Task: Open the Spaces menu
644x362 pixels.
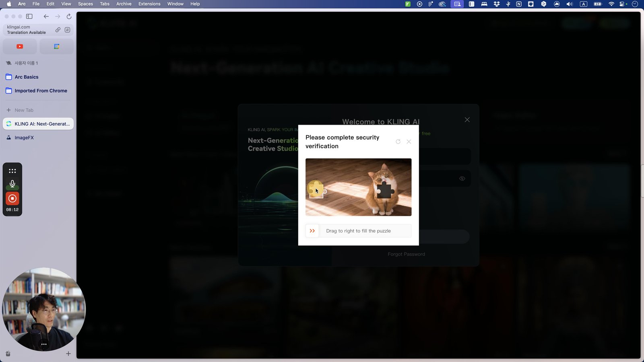Action: (x=85, y=4)
